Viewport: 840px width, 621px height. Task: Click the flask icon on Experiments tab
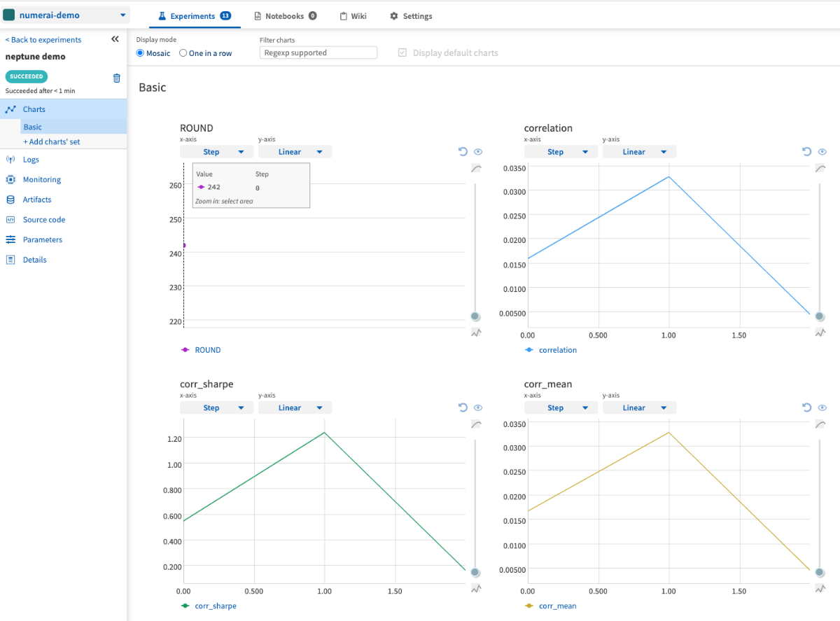pyautogui.click(x=162, y=16)
